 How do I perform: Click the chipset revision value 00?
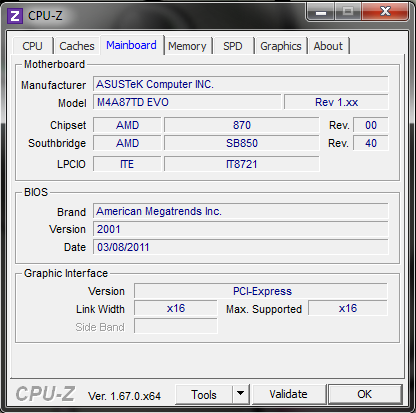point(371,125)
